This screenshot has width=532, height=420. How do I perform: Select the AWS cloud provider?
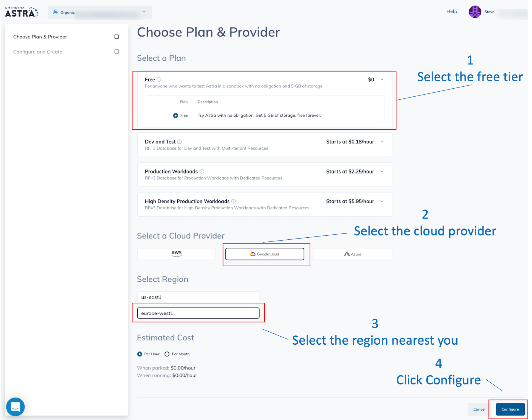coord(176,254)
